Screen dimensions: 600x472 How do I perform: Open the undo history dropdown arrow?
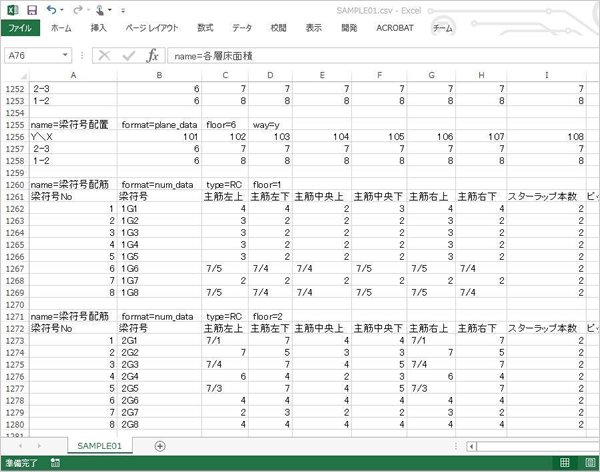click(62, 10)
